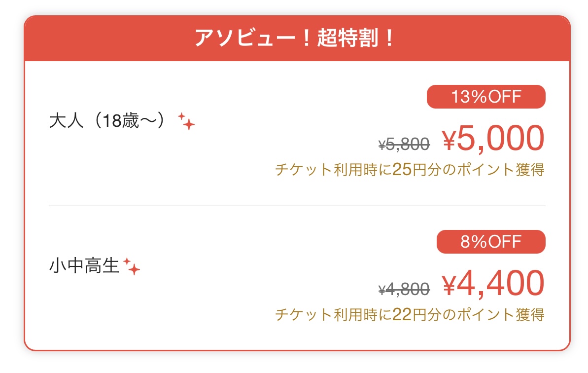The height and width of the screenshot is (373, 588).
Task: Click the 超特割 text in the header
Action: click(x=347, y=38)
